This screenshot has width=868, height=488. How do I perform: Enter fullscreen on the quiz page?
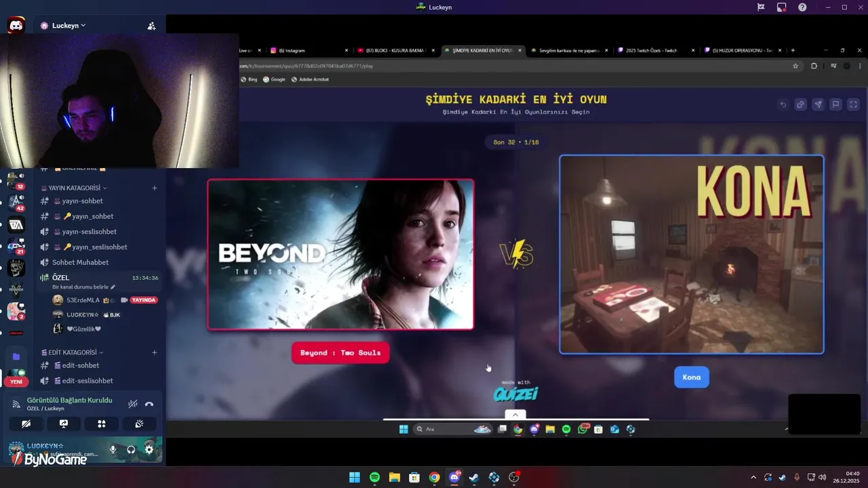pos(854,104)
